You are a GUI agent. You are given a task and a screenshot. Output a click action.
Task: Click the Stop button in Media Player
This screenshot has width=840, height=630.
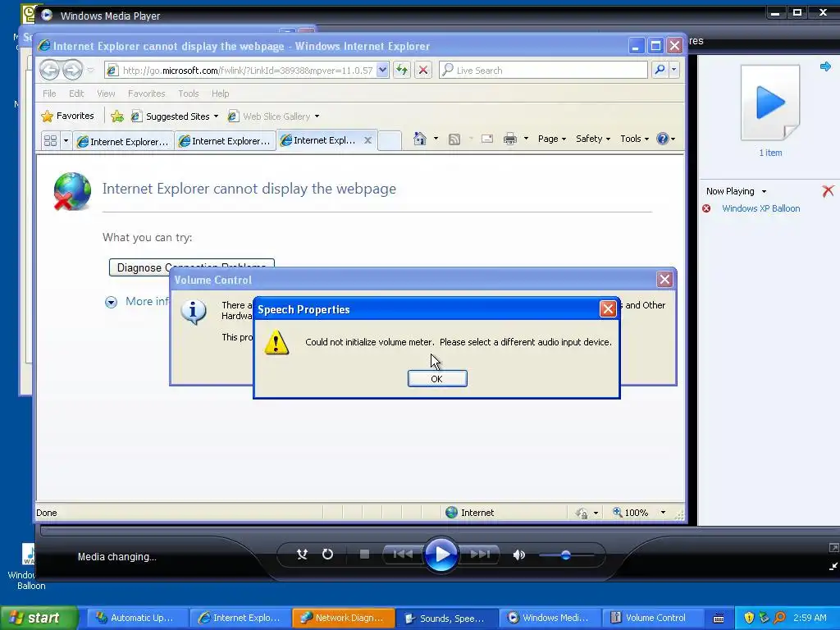click(365, 555)
